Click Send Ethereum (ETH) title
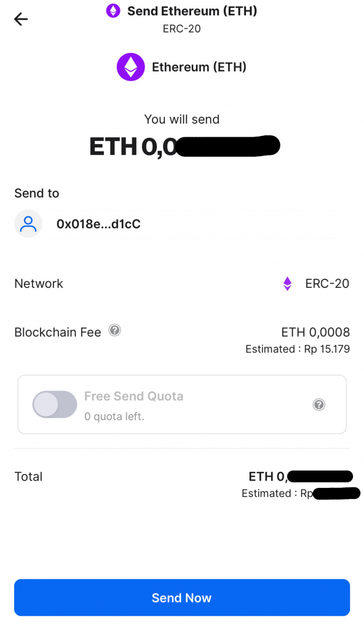The image size is (364, 630). [192, 11]
